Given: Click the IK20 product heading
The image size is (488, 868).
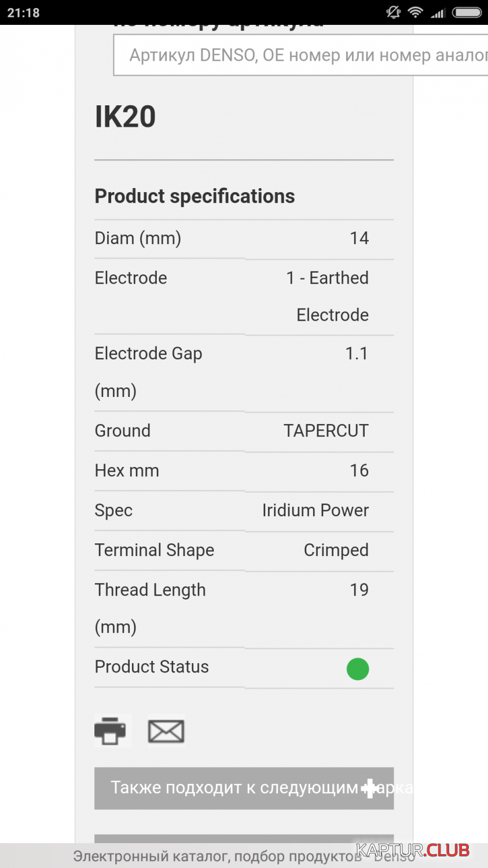Looking at the screenshot, I should pos(126,116).
